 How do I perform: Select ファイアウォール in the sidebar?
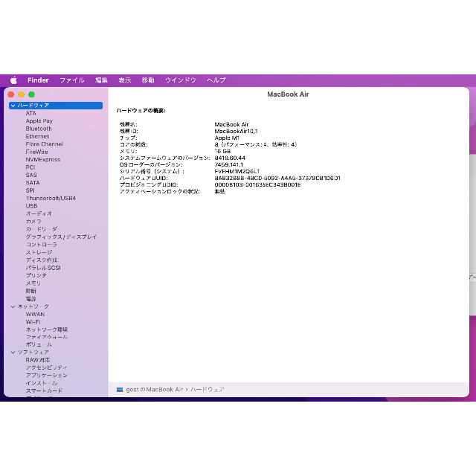click(47, 337)
